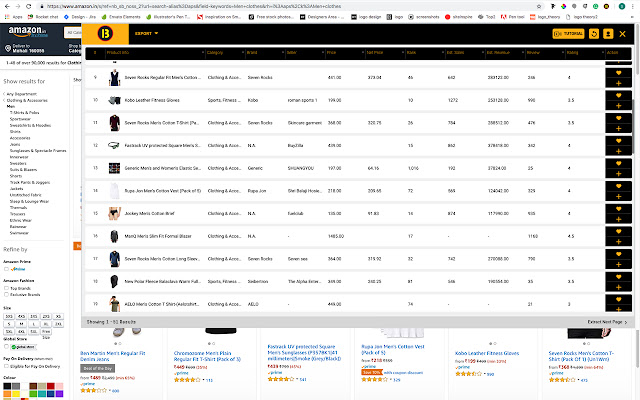Open the Export dropdown menu
640x400 pixels.
(x=146, y=33)
